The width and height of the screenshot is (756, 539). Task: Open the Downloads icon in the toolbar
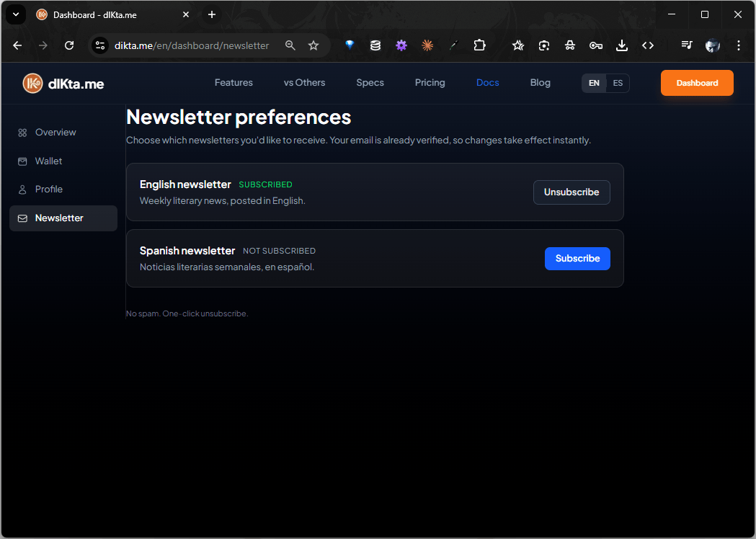(x=621, y=45)
